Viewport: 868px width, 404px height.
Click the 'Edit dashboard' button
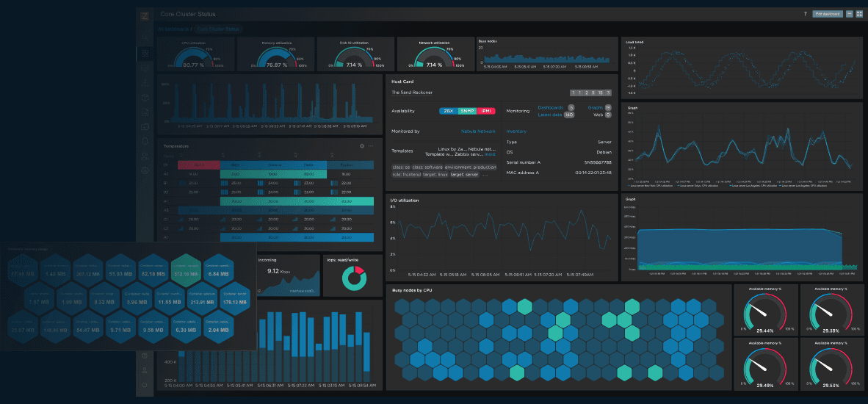click(x=828, y=14)
